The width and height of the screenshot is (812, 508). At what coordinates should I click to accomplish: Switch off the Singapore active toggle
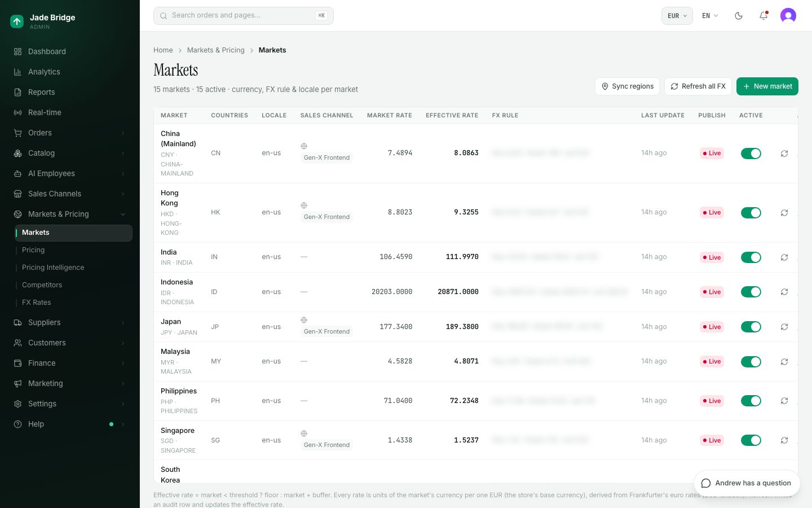(751, 440)
